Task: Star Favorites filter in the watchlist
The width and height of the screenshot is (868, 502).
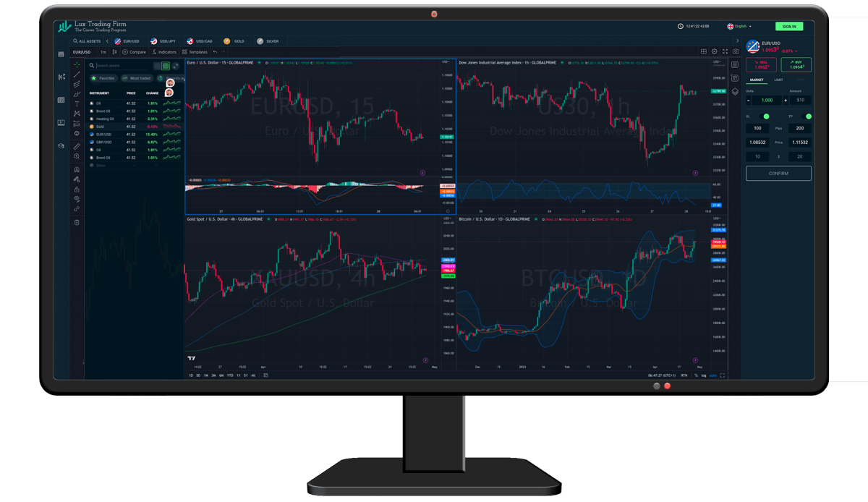Action: pos(94,78)
